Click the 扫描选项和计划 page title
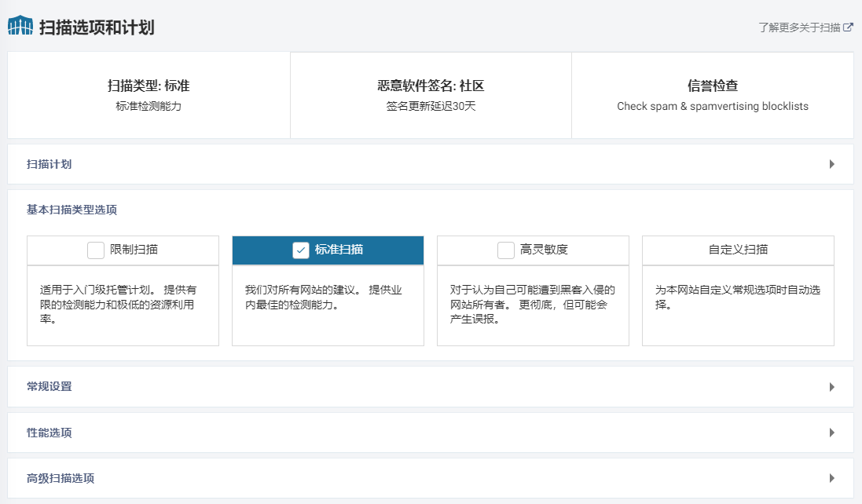 pyautogui.click(x=97, y=27)
